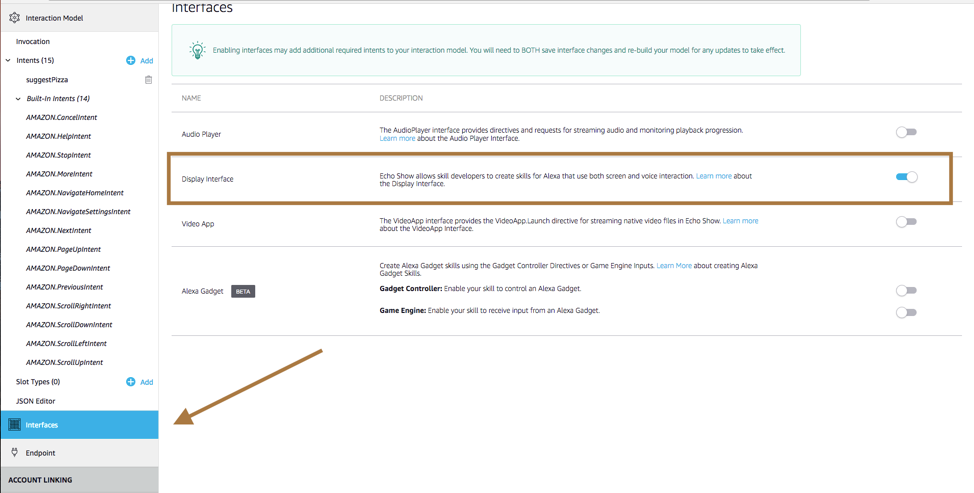This screenshot has width=974, height=493.
Task: Click the Video App name cell
Action: click(198, 224)
